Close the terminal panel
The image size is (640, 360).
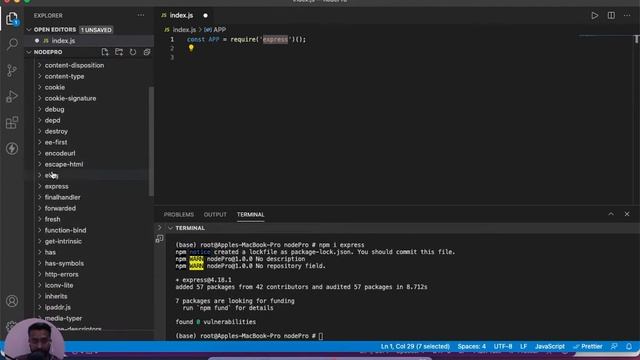pyautogui.click(x=627, y=214)
